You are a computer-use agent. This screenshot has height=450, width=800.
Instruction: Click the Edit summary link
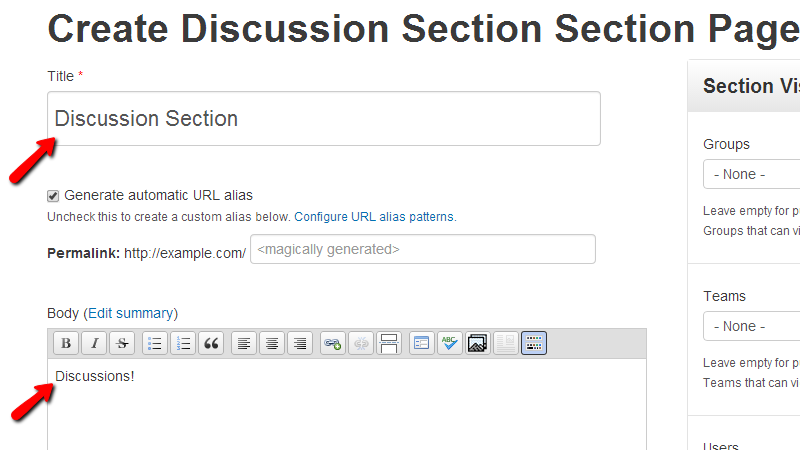pos(131,313)
